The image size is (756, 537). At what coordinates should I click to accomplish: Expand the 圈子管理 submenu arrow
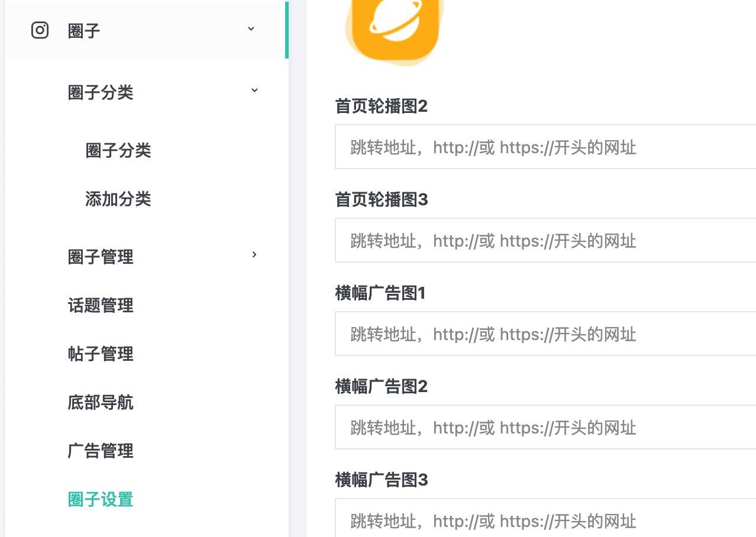pos(254,255)
